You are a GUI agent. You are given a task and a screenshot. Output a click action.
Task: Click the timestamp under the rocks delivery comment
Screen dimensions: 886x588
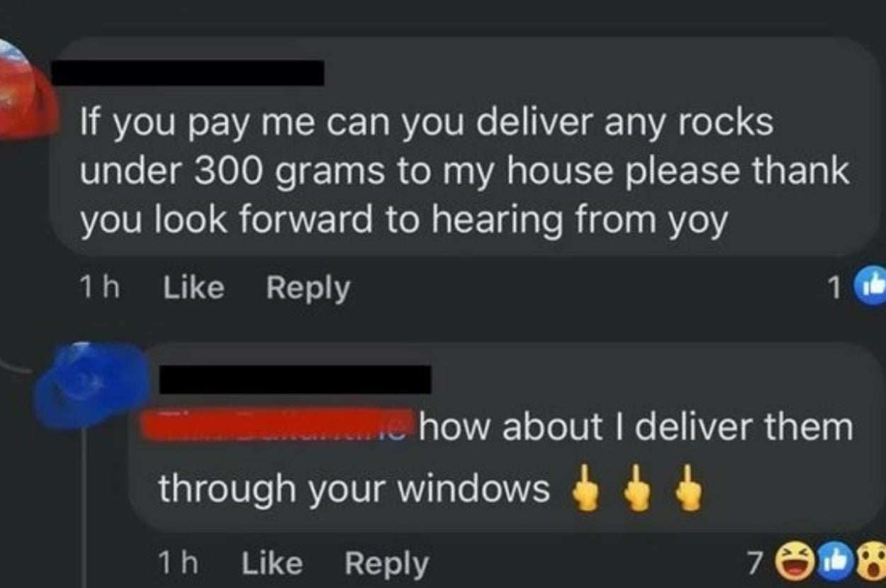(99, 288)
